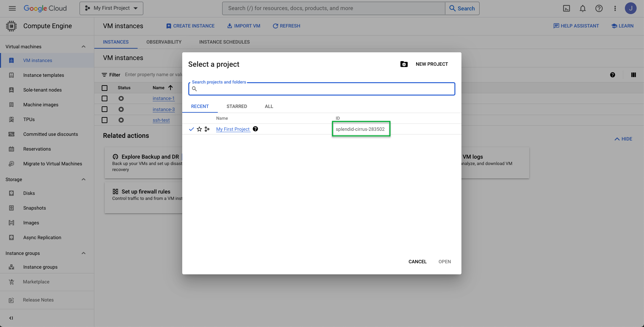The height and width of the screenshot is (327, 644).
Task: Toggle the select-all checkbox in table header
Action: [x=105, y=88]
